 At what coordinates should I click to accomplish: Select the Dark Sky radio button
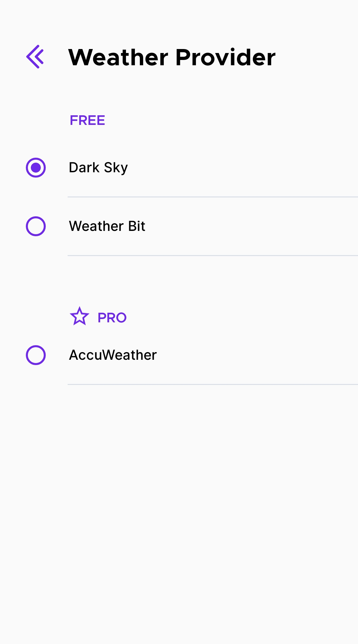[x=36, y=168]
